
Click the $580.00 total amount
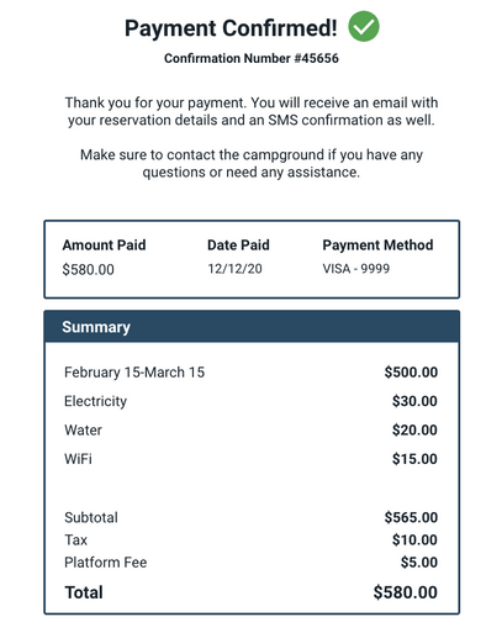coord(405,592)
